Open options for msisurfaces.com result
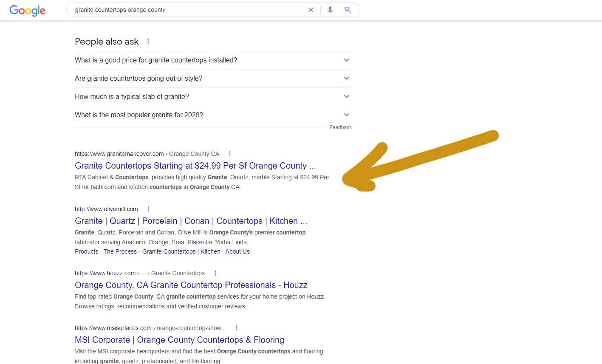 (237, 328)
